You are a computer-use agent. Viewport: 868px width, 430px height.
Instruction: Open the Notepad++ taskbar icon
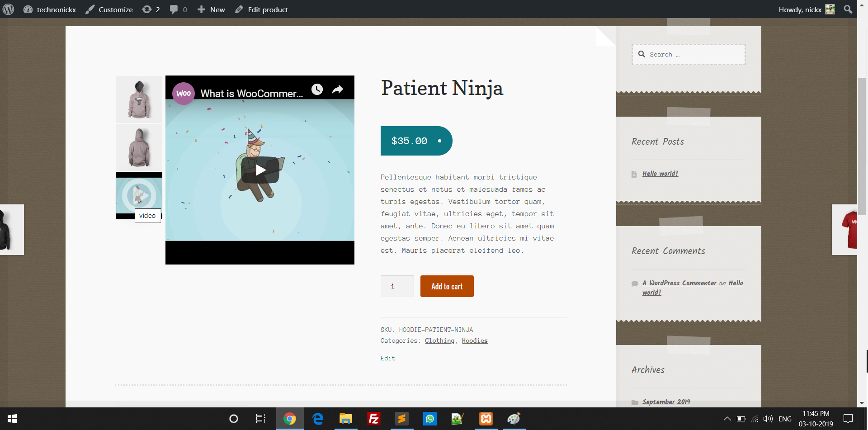tap(458, 419)
